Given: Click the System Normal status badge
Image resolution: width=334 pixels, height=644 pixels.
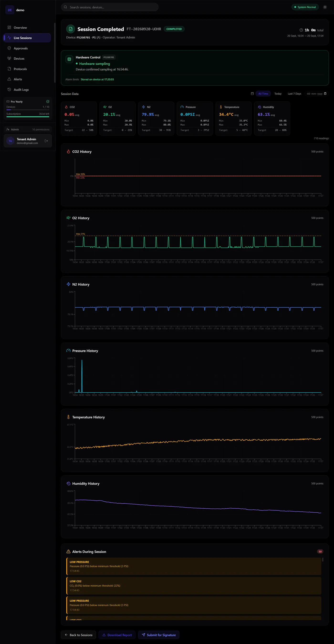Looking at the screenshot, I should (x=305, y=7).
